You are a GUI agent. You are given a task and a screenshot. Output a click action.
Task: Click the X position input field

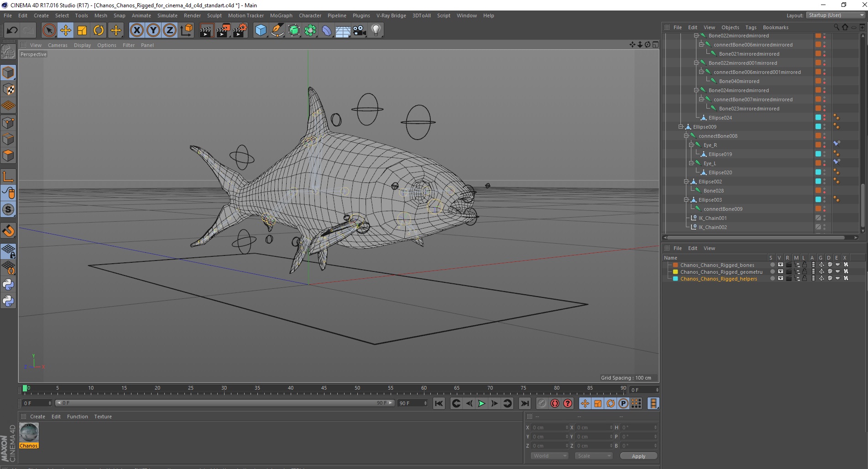pos(550,427)
